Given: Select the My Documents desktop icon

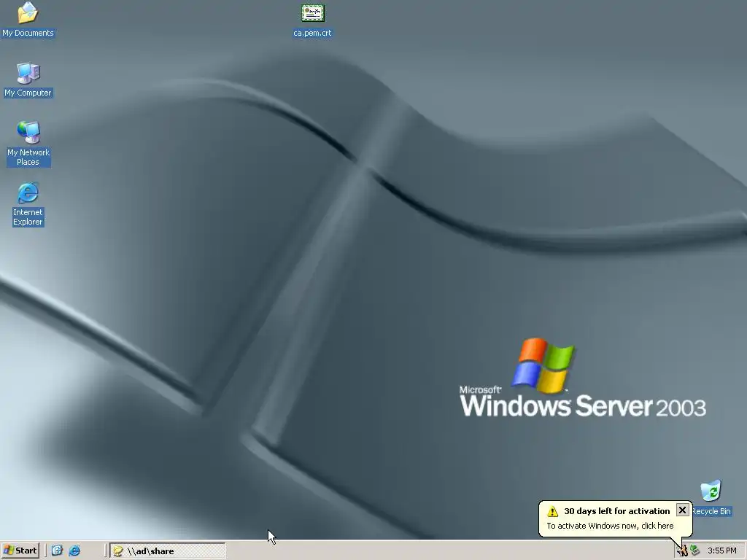Looking at the screenshot, I should pos(28,20).
